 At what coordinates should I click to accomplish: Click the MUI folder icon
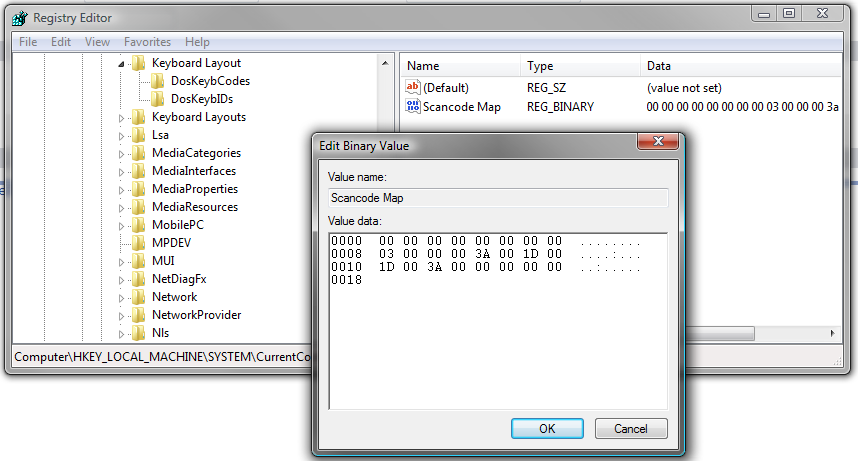139,261
